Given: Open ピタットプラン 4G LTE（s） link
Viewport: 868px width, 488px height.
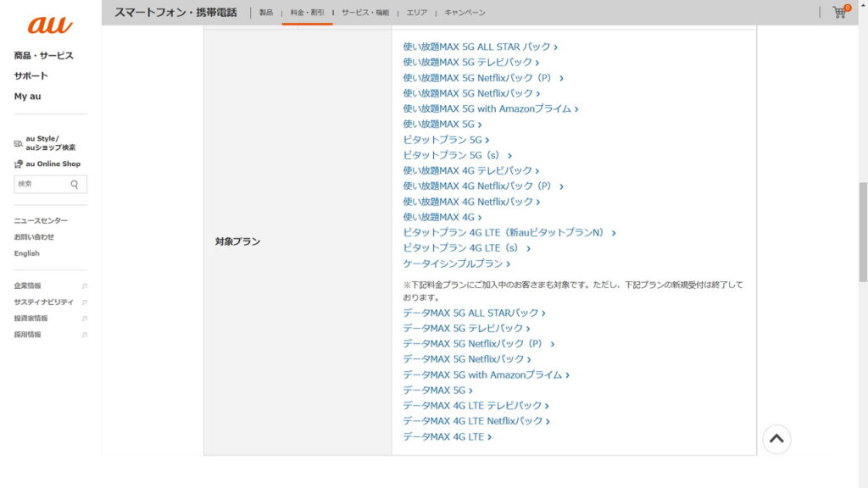Looking at the screenshot, I should [x=467, y=248].
